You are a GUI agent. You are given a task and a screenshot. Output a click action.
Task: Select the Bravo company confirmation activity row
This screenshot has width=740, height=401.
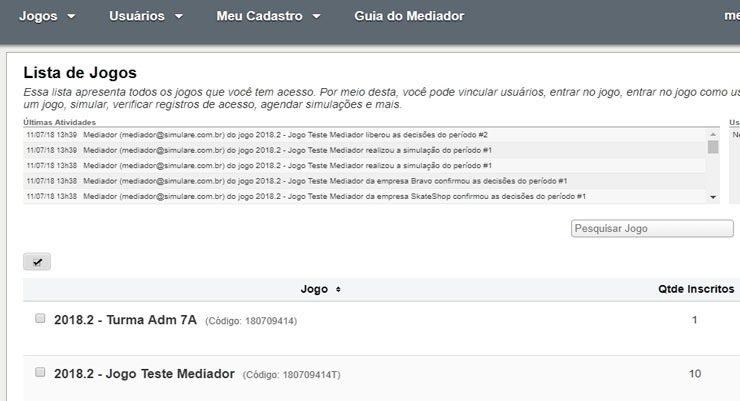[365, 181]
